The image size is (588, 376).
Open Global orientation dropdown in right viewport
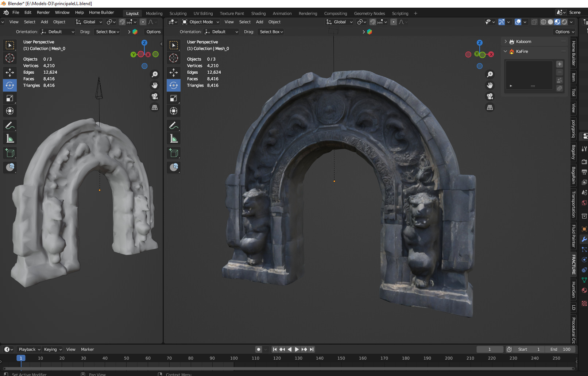[340, 22]
